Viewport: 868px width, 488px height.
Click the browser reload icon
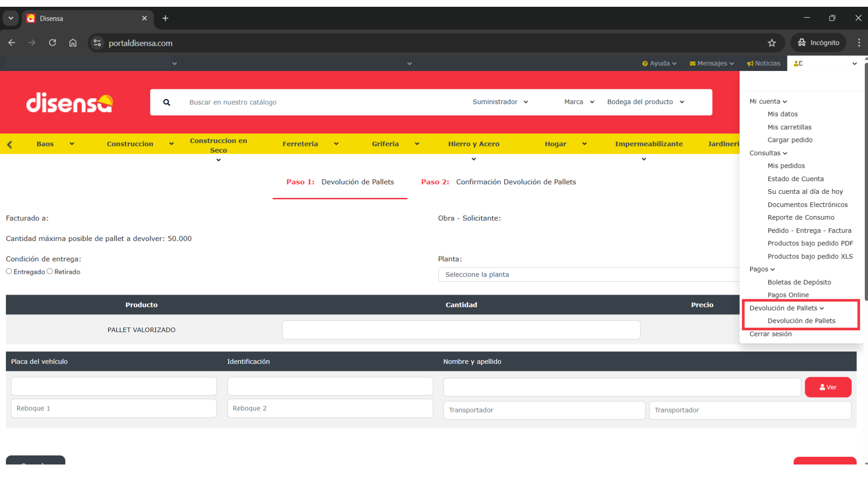point(52,43)
